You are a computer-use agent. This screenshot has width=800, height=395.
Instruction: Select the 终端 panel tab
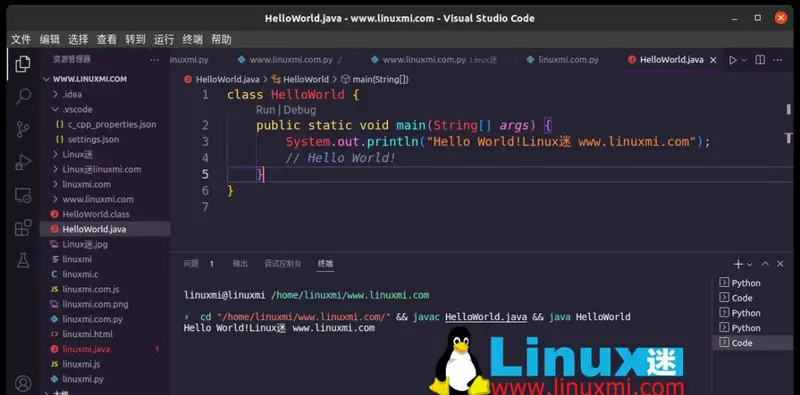(325, 264)
